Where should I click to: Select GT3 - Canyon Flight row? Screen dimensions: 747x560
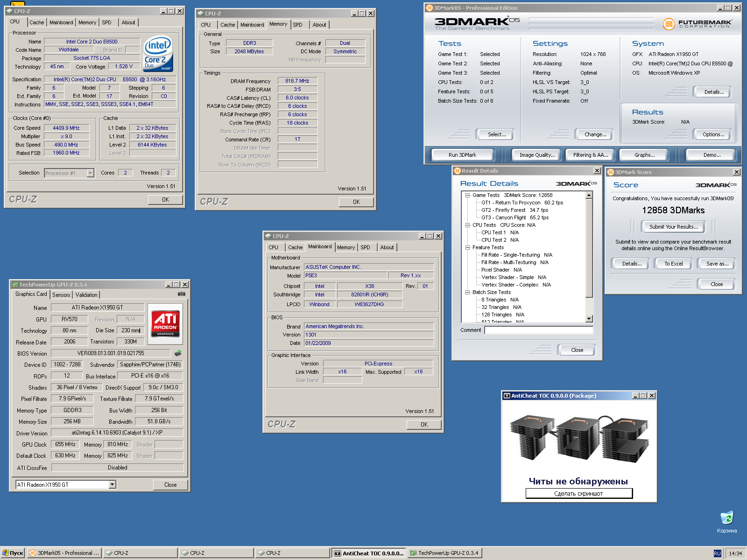(514, 217)
